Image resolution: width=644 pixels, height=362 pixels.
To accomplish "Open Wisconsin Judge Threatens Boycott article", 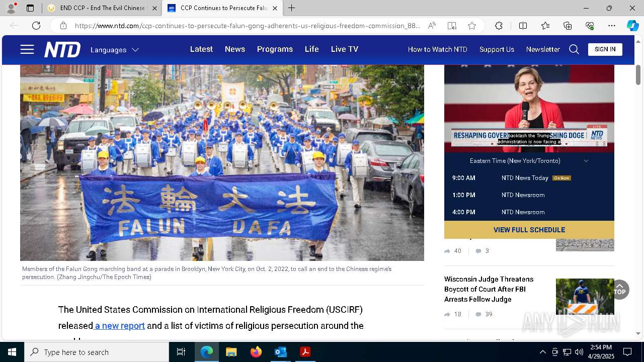I will [489, 289].
